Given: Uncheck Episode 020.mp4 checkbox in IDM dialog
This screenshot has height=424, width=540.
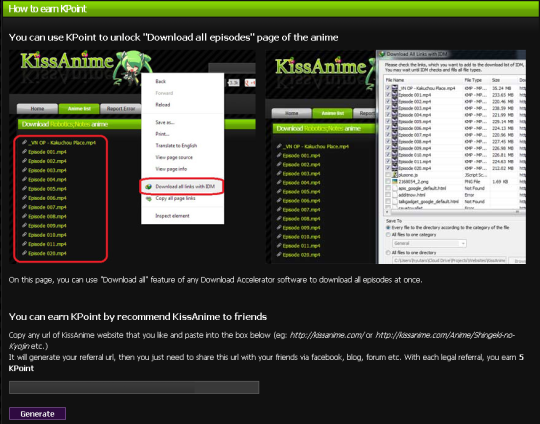Looking at the screenshot, I should [x=388, y=168].
